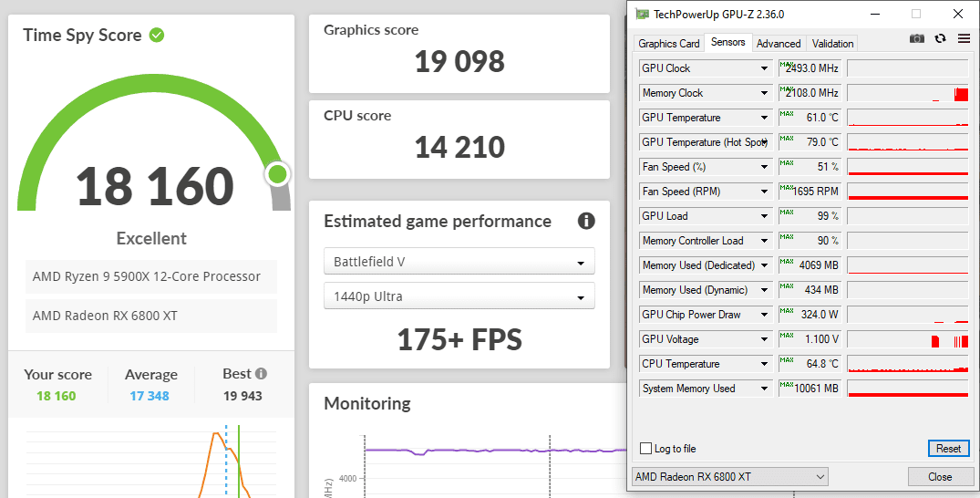Click the info icon next to Best score
The height and width of the screenshot is (498, 980).
pyautogui.click(x=262, y=374)
